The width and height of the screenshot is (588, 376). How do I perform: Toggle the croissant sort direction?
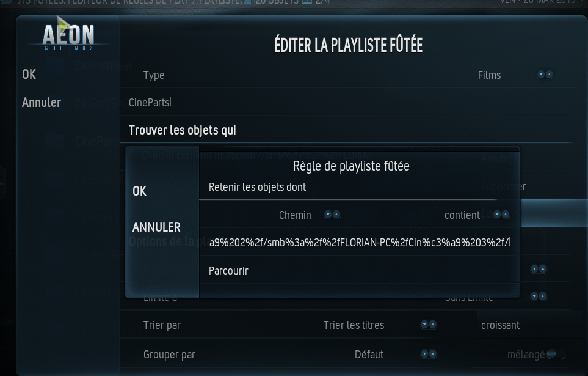[500, 325]
